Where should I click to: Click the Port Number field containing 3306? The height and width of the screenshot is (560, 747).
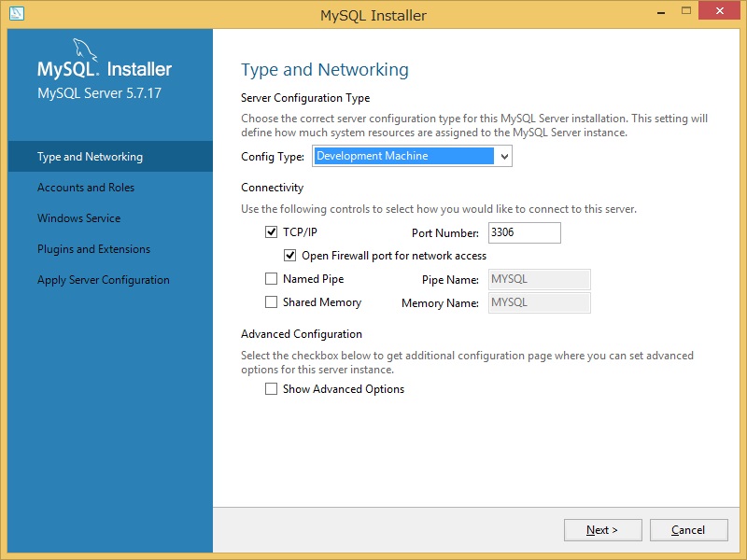(525, 232)
